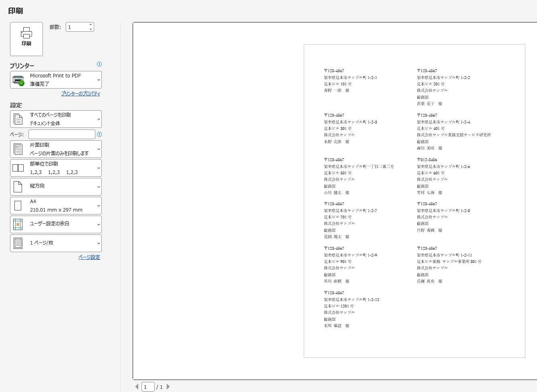This screenshot has width=537, height=392.
Task: Click the 片面印刷 single-sided icon
Action: pyautogui.click(x=18, y=149)
